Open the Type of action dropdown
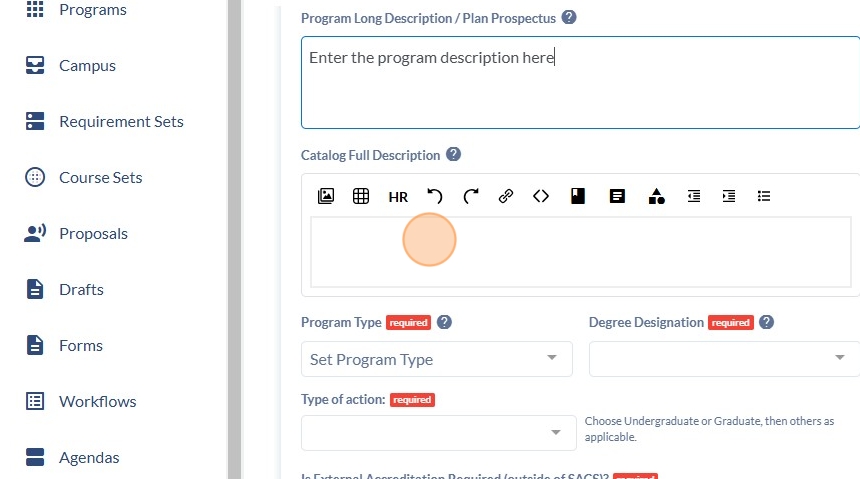This screenshot has width=860, height=479. (x=439, y=433)
